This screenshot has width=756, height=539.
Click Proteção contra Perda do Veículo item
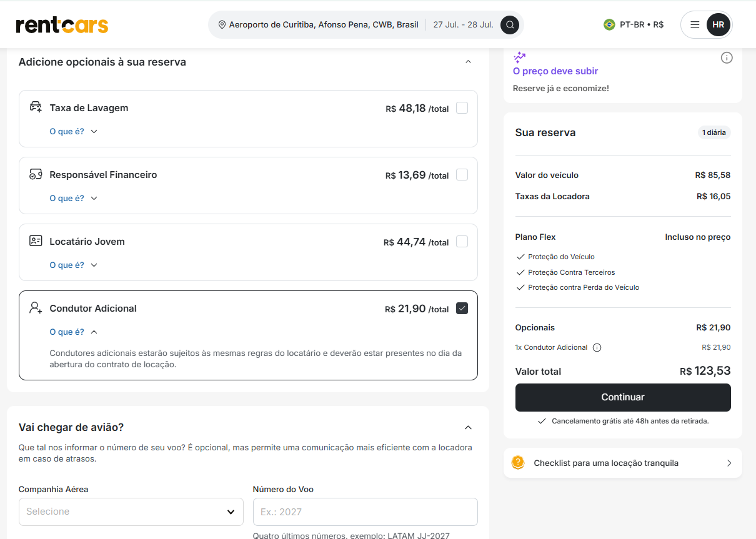pyautogui.click(x=584, y=287)
